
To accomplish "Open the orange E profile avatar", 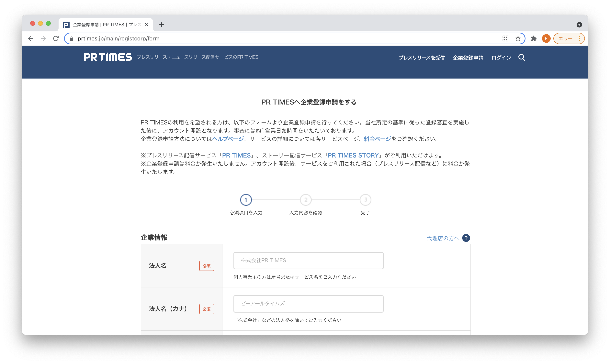I will pos(546,38).
